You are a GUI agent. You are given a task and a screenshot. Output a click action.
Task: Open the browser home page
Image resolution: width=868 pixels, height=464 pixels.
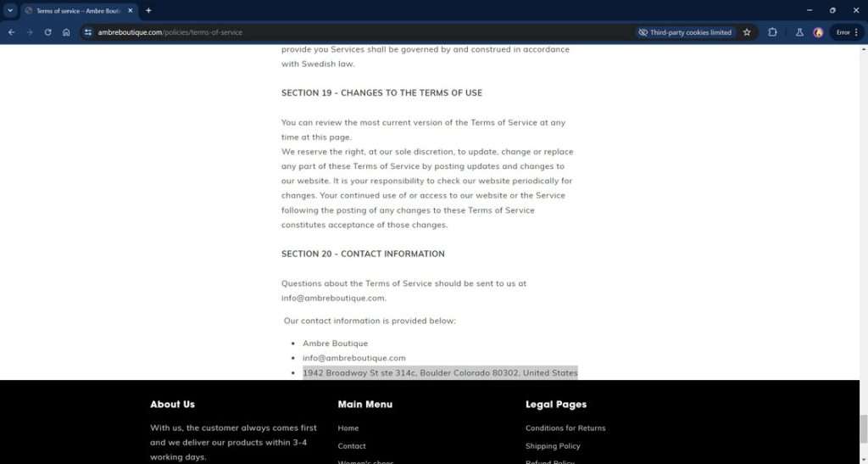pyautogui.click(x=66, y=32)
